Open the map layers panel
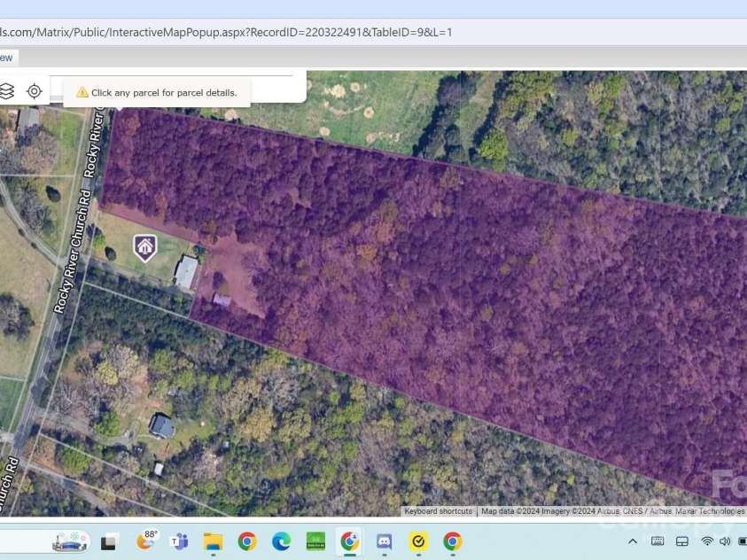Viewport: 747px width, 560px height. coord(7,90)
